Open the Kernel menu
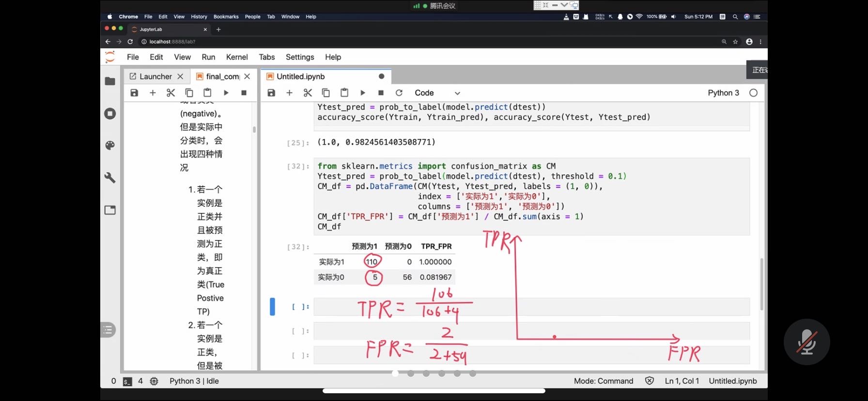The image size is (868, 401). click(237, 57)
